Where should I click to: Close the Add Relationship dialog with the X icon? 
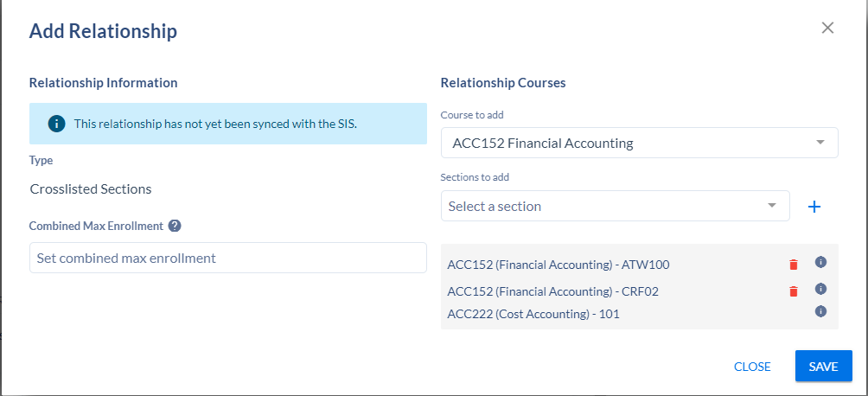point(827,28)
